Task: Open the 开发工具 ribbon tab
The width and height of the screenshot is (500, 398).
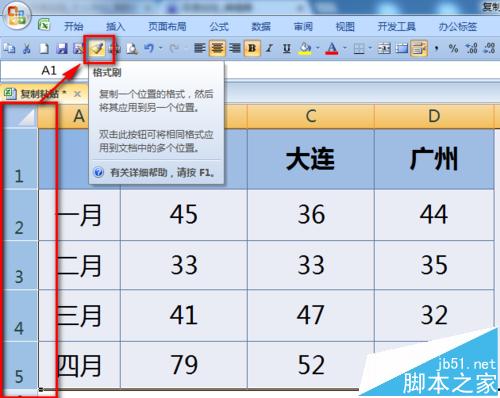Action: [397, 26]
